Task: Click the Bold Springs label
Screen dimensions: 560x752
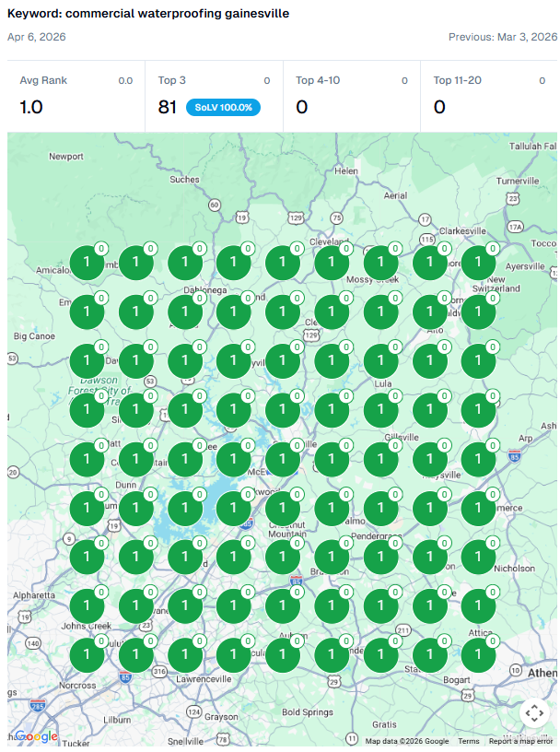Action: tap(308, 712)
